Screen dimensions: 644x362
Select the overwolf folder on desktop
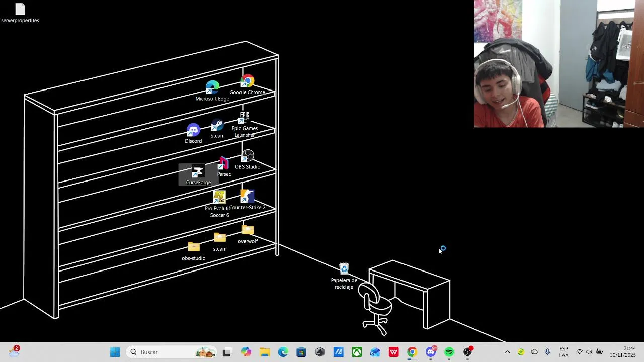[x=248, y=234]
